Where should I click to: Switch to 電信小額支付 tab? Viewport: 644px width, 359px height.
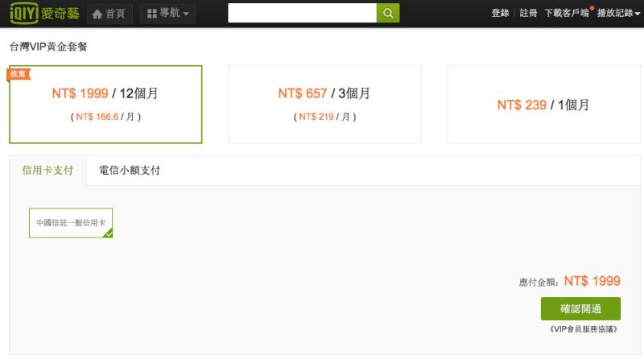point(130,171)
